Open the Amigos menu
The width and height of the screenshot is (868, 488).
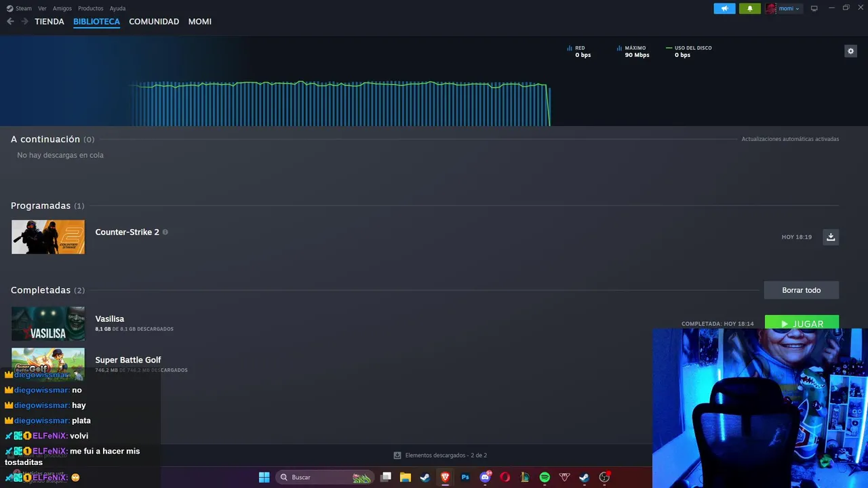(62, 8)
